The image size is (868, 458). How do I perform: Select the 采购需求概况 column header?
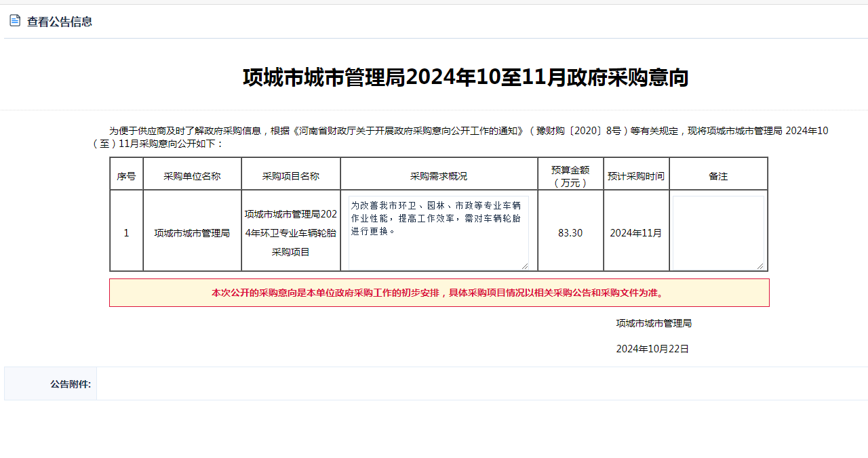(x=439, y=176)
